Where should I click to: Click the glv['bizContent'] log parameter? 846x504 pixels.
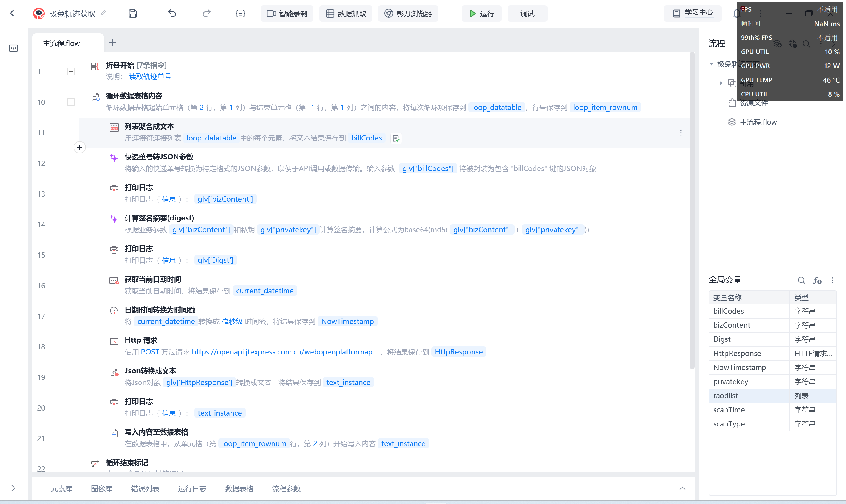point(225,199)
